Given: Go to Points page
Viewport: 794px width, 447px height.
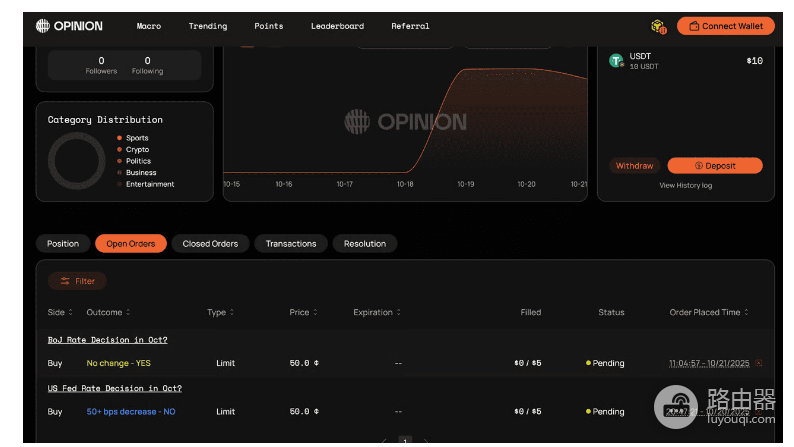Looking at the screenshot, I should 268,26.
